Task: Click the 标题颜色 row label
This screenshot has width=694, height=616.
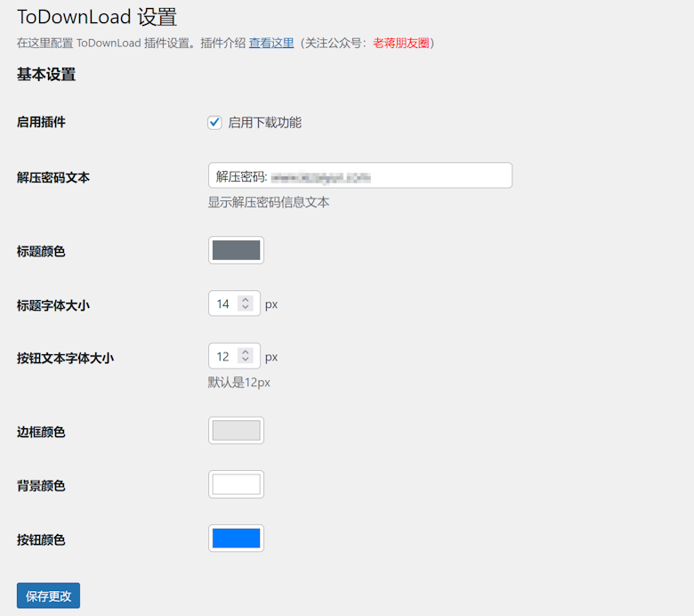Action: (x=41, y=252)
